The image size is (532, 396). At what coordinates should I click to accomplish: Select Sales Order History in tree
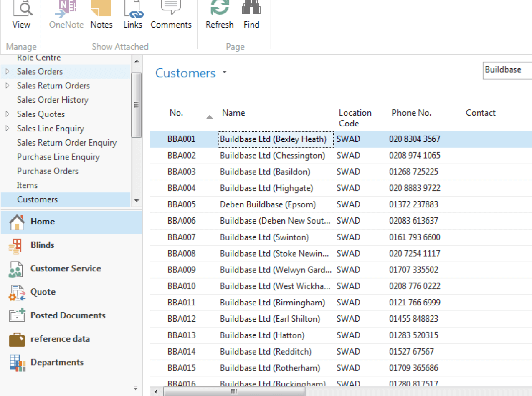tap(53, 100)
